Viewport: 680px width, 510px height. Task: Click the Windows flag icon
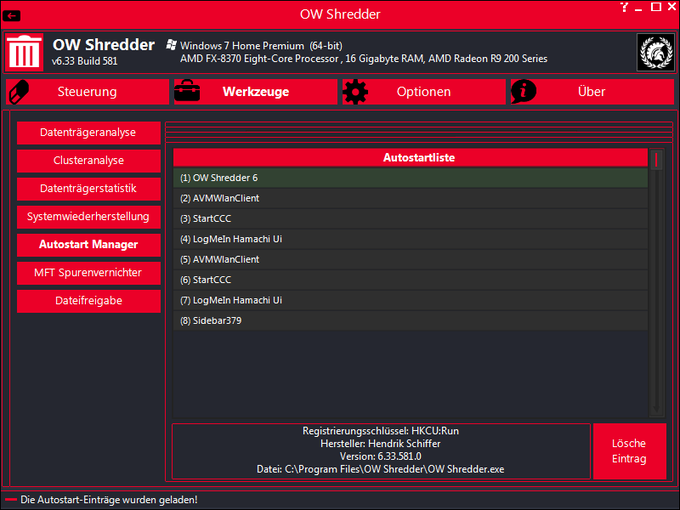(172, 44)
